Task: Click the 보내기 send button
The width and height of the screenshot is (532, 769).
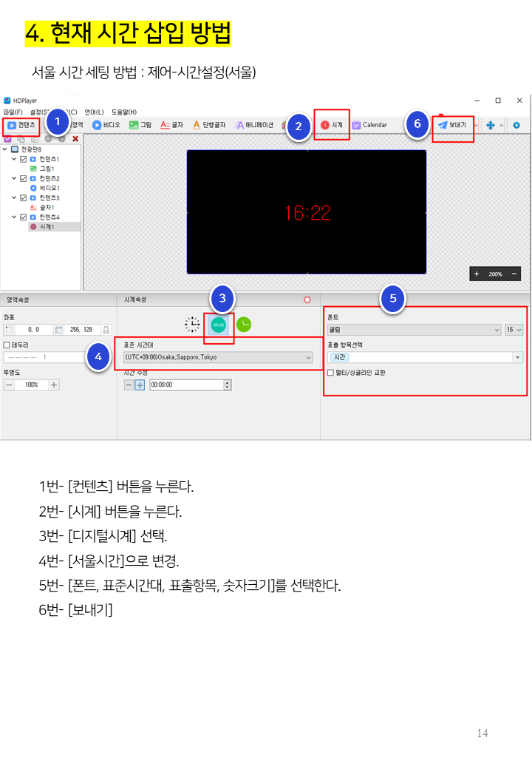Action: coord(452,125)
